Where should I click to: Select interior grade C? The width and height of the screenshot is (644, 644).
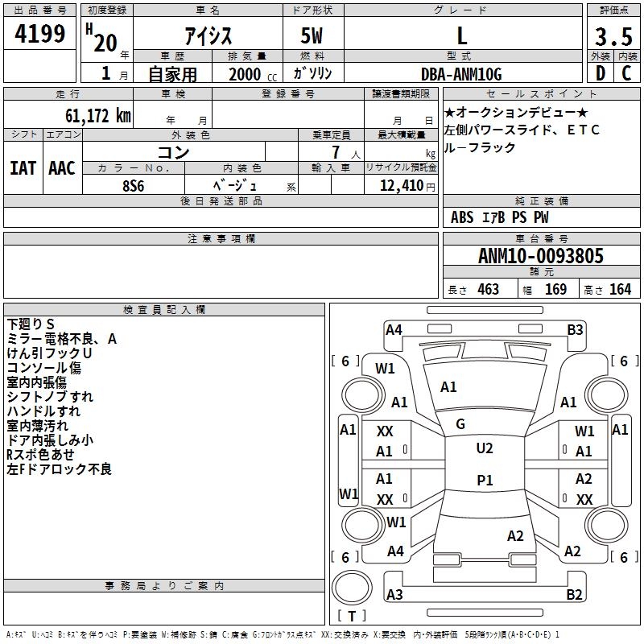coord(627,73)
